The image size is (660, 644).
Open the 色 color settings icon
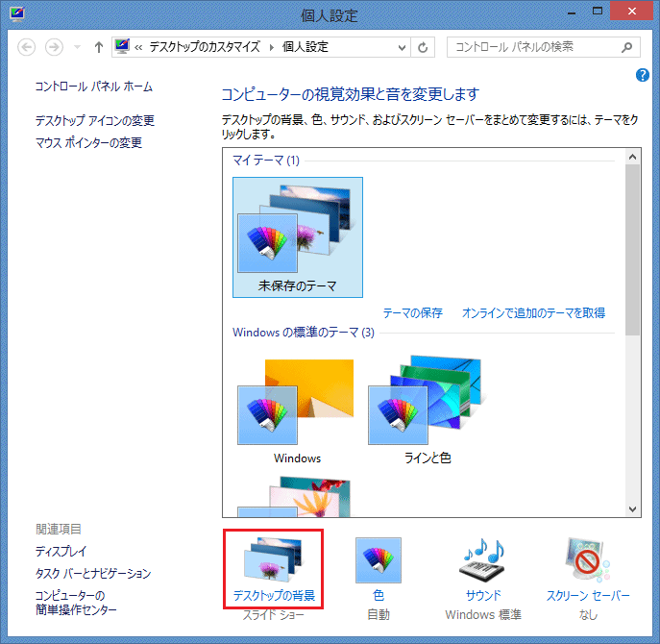click(x=379, y=560)
